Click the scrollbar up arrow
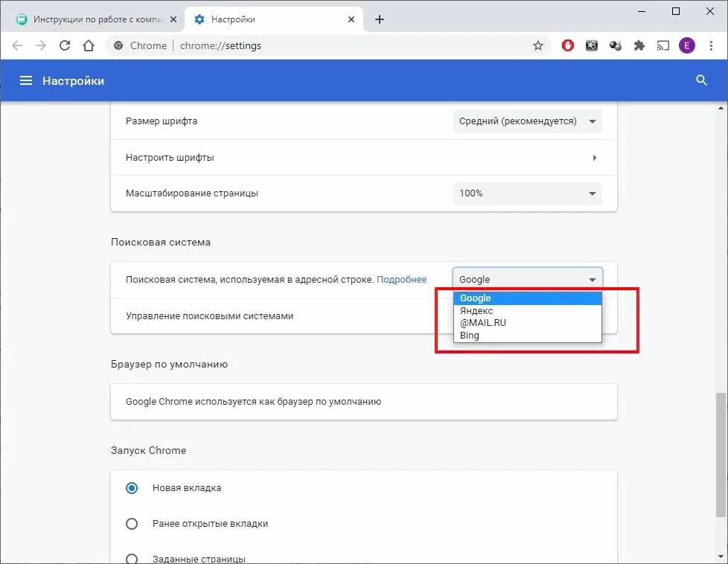 [x=721, y=108]
